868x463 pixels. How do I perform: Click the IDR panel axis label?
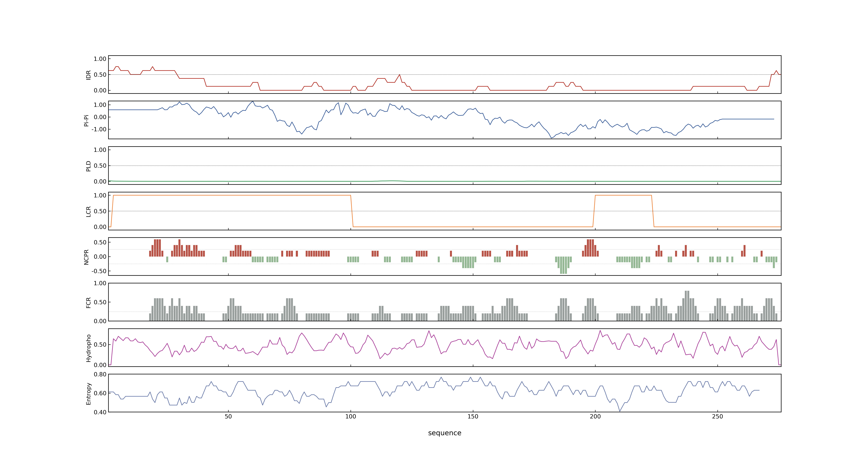[x=88, y=75]
